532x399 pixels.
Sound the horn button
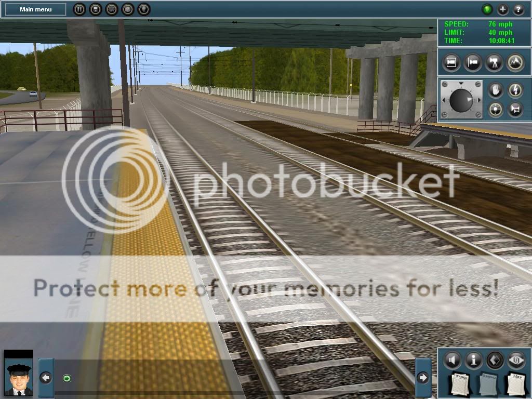515,110
